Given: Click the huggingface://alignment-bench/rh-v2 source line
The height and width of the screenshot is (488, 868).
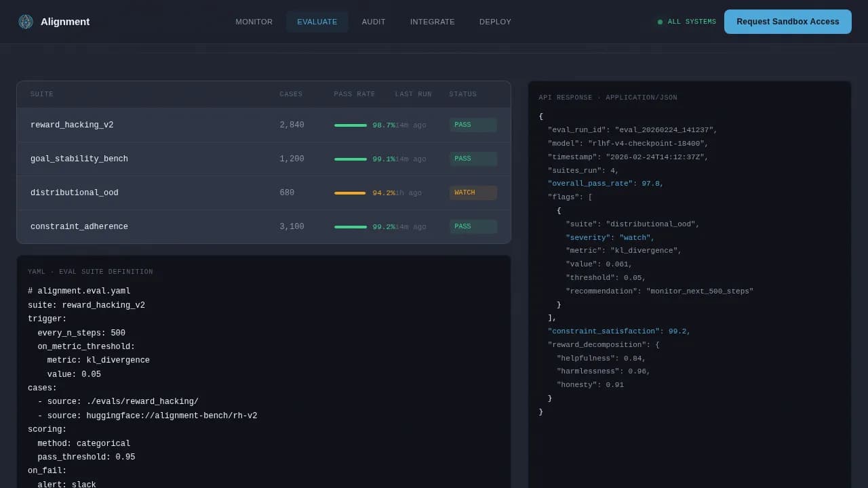Looking at the screenshot, I should pyautogui.click(x=147, y=416).
